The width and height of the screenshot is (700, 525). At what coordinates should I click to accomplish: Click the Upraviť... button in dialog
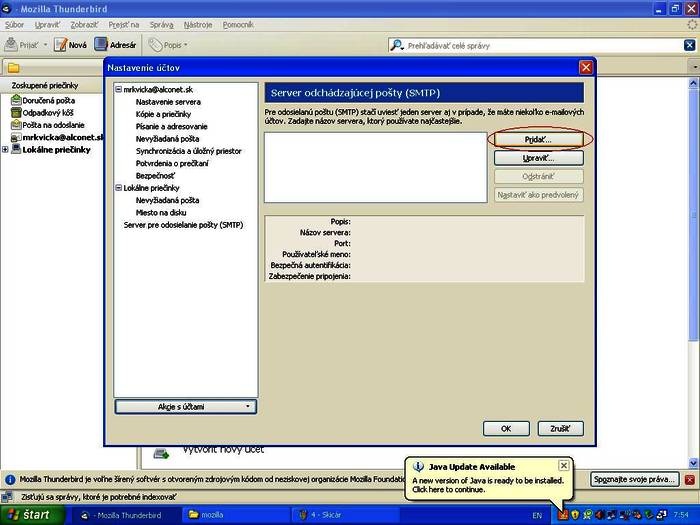click(x=538, y=158)
